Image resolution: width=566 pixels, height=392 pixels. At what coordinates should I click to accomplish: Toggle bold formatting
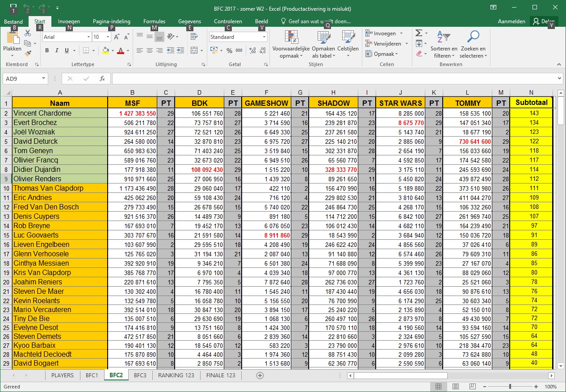click(x=47, y=51)
